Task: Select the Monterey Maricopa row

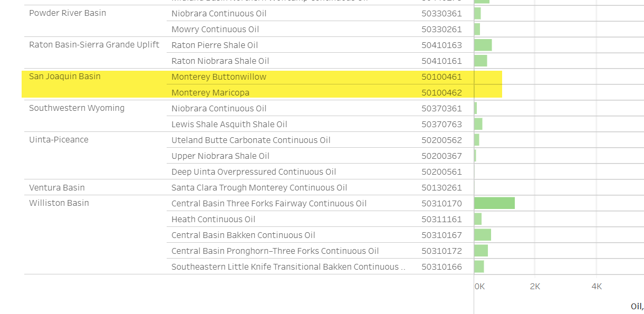Action: pos(210,93)
